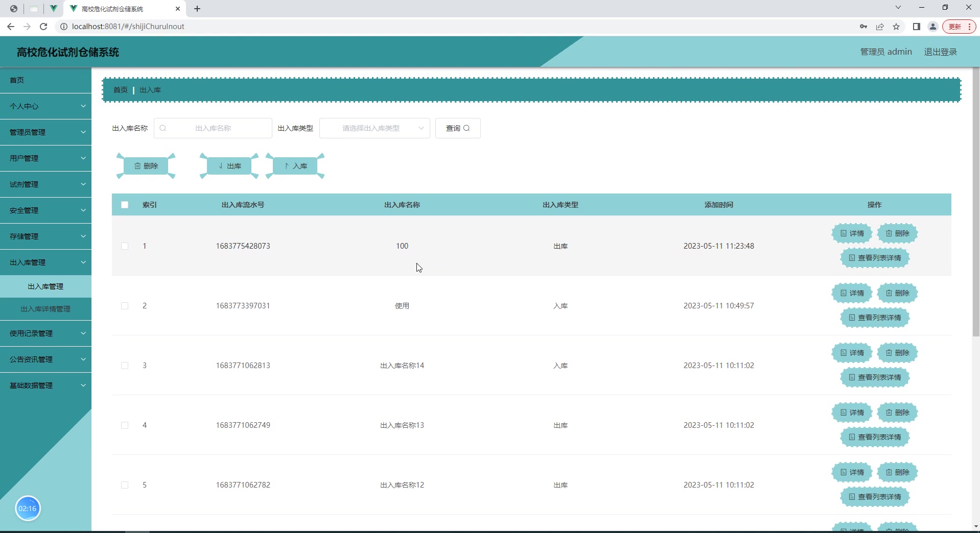
Task: Open the password key icon
Action: coord(864,27)
